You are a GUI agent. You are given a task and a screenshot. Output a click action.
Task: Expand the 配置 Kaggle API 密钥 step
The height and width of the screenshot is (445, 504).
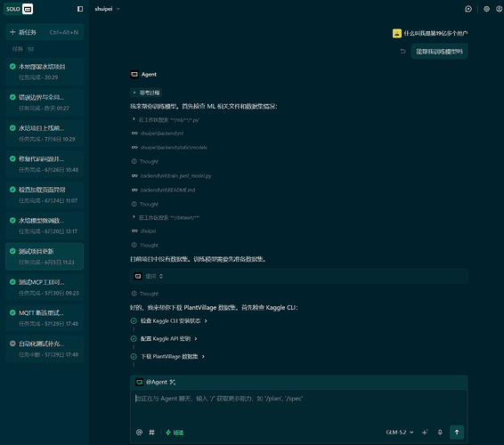(169, 339)
